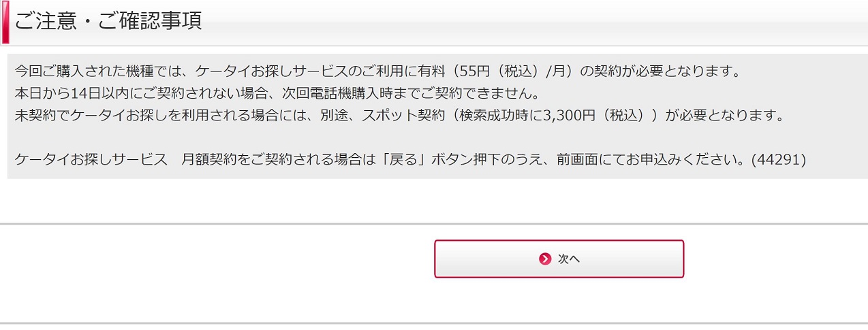Click the line starting with 今回ご購入された機種では
868x330 pixels.
(377, 71)
